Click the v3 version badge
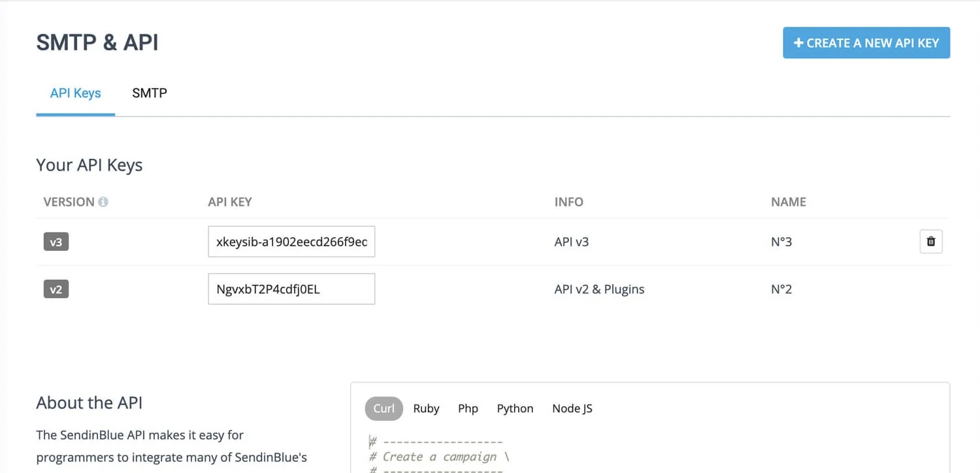Image resolution: width=980 pixels, height=473 pixels. (x=56, y=242)
